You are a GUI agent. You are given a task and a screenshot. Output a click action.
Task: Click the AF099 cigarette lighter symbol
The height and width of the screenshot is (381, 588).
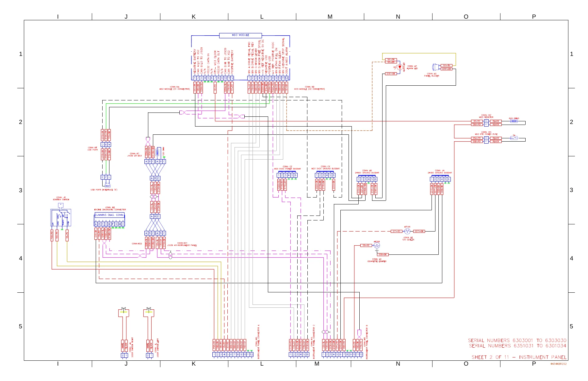tap(377, 246)
